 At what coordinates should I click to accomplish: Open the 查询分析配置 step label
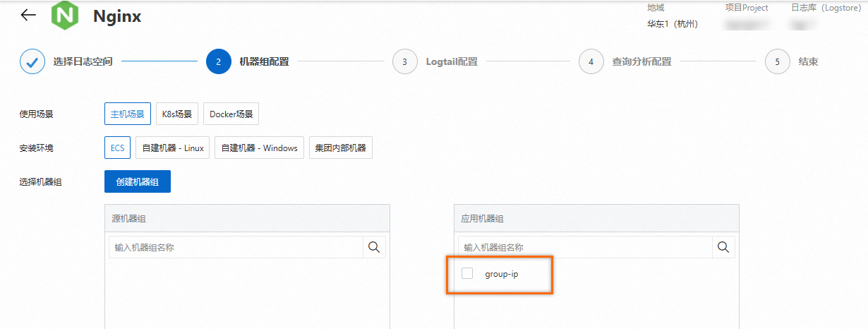click(642, 61)
